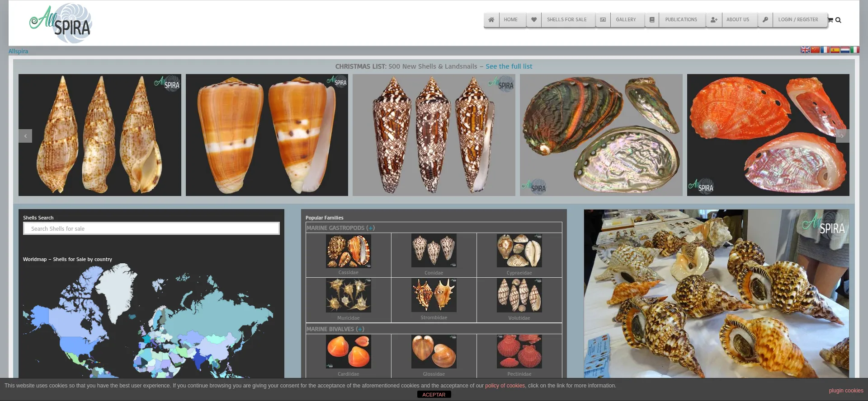Click the heart icon beside Shells For Sale
This screenshot has height=401, width=868.
(534, 20)
